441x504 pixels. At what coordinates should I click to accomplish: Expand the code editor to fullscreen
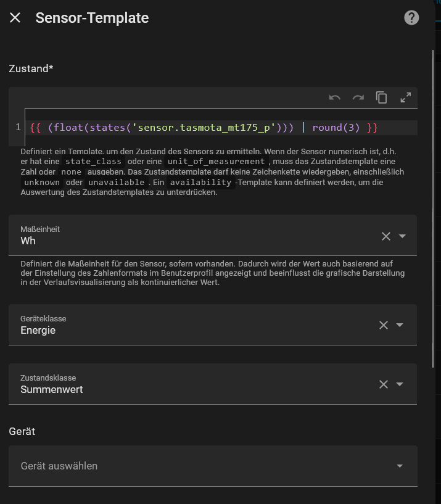[405, 97]
